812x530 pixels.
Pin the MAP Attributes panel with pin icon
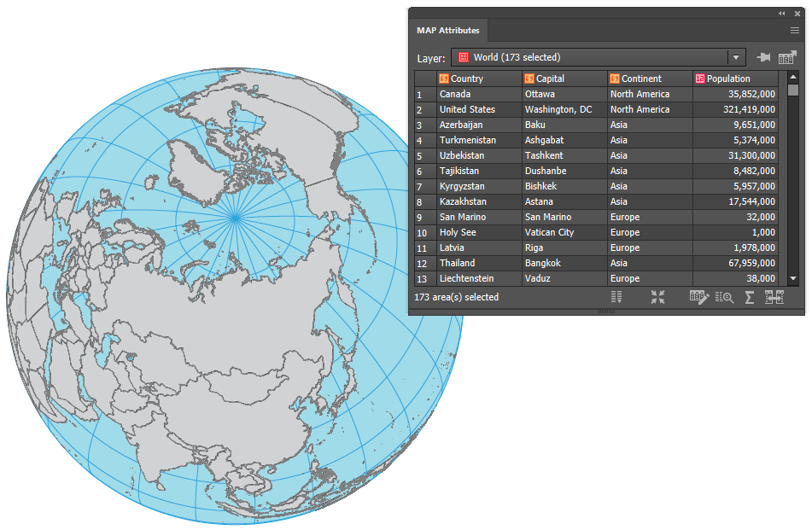click(x=762, y=57)
